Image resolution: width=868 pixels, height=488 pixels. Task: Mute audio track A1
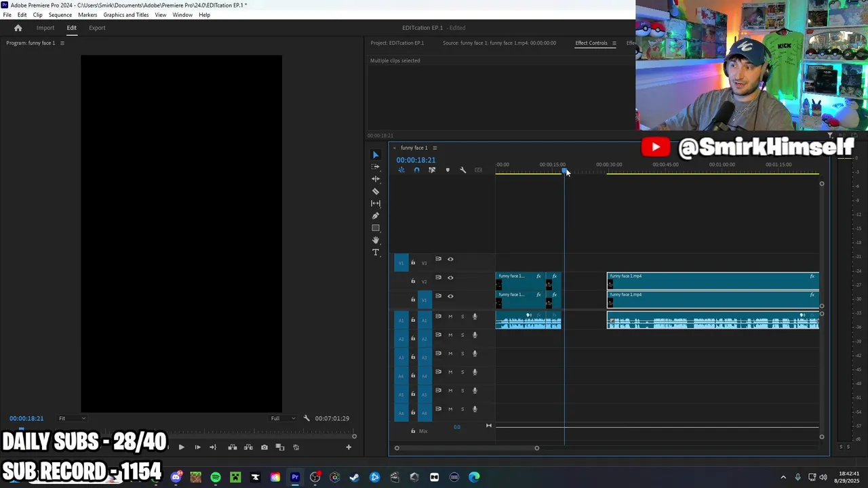[x=450, y=317]
